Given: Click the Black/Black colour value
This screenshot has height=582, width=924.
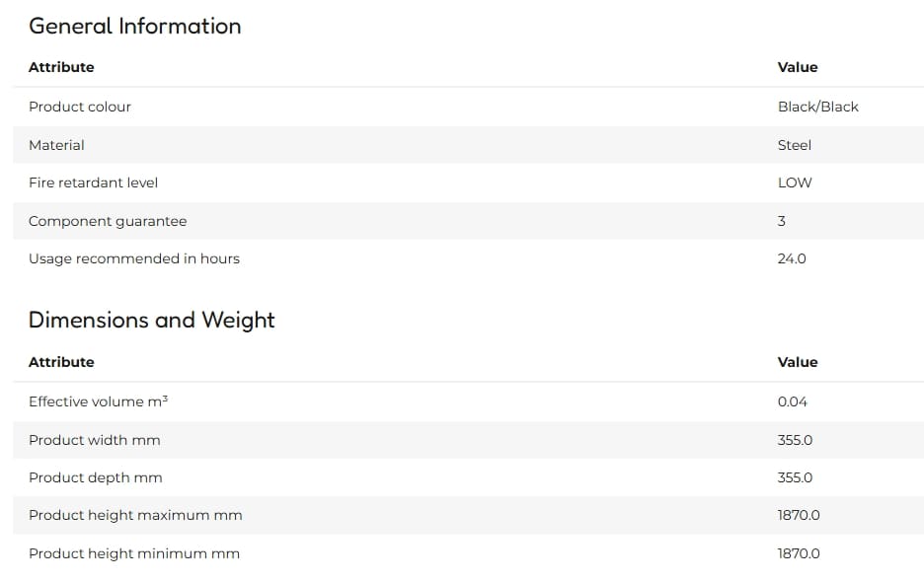Looking at the screenshot, I should pyautogui.click(x=818, y=107).
